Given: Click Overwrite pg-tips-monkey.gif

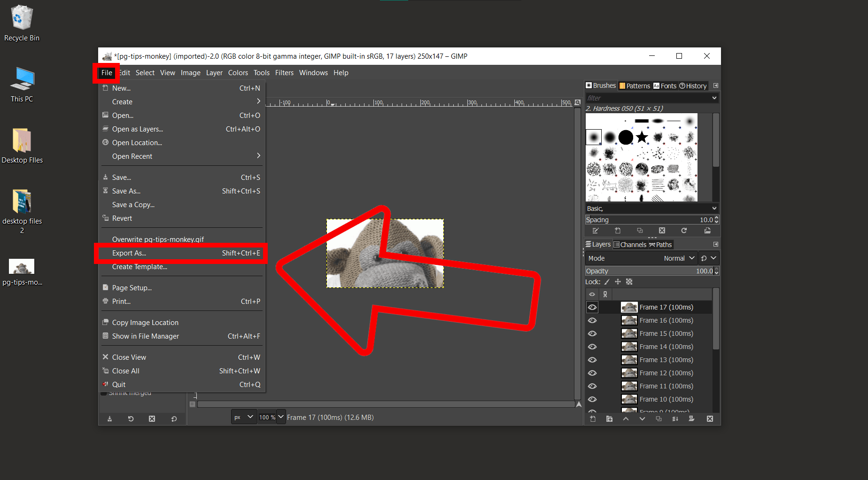Looking at the screenshot, I should pyautogui.click(x=158, y=239).
